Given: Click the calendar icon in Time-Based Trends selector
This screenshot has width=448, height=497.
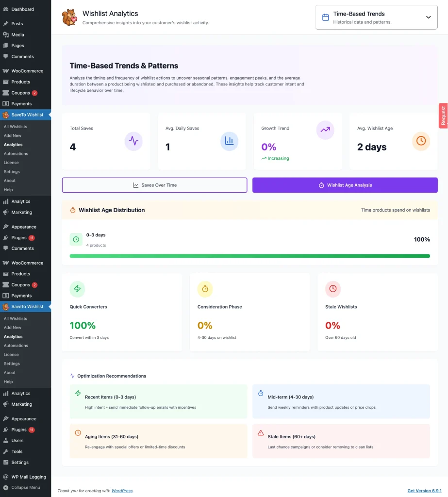Looking at the screenshot, I should click(x=326, y=17).
